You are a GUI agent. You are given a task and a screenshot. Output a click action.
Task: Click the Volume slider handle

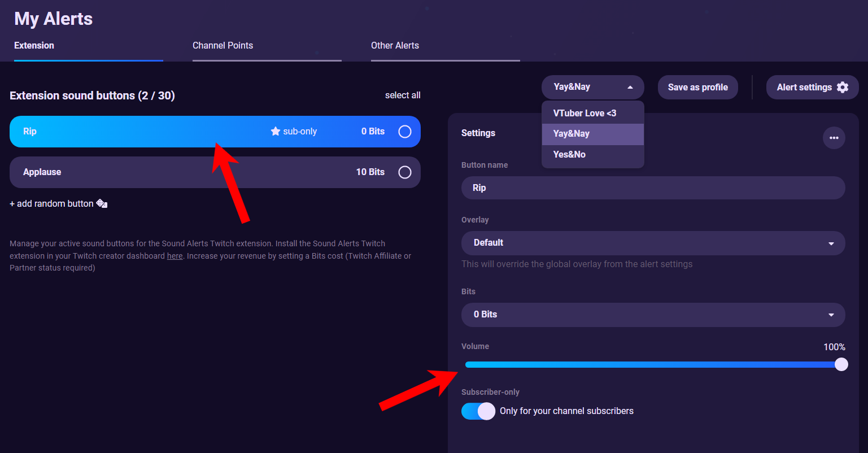pos(842,364)
